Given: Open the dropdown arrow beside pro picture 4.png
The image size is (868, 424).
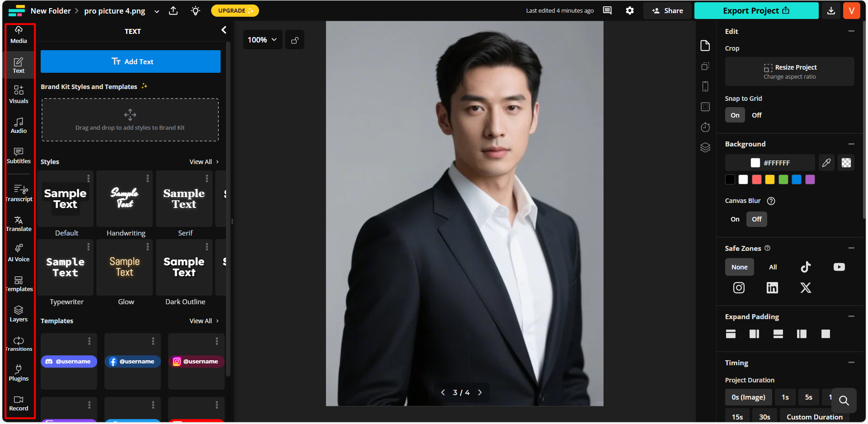Looking at the screenshot, I should (x=156, y=11).
